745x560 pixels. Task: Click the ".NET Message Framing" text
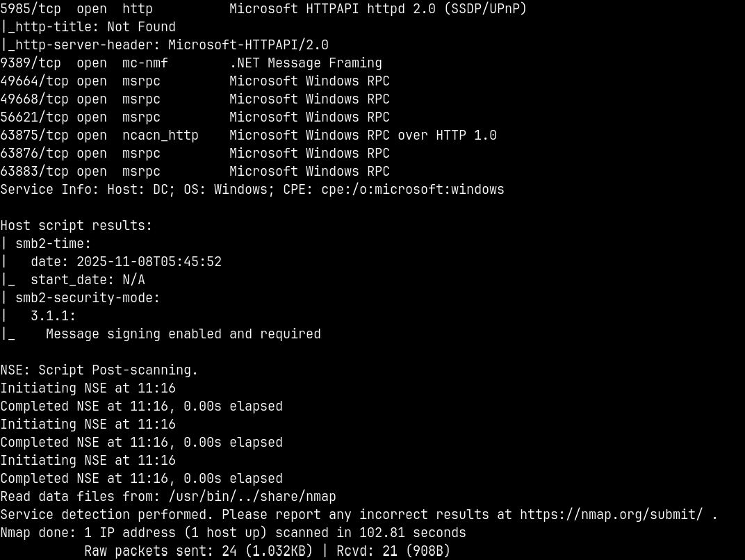point(305,63)
